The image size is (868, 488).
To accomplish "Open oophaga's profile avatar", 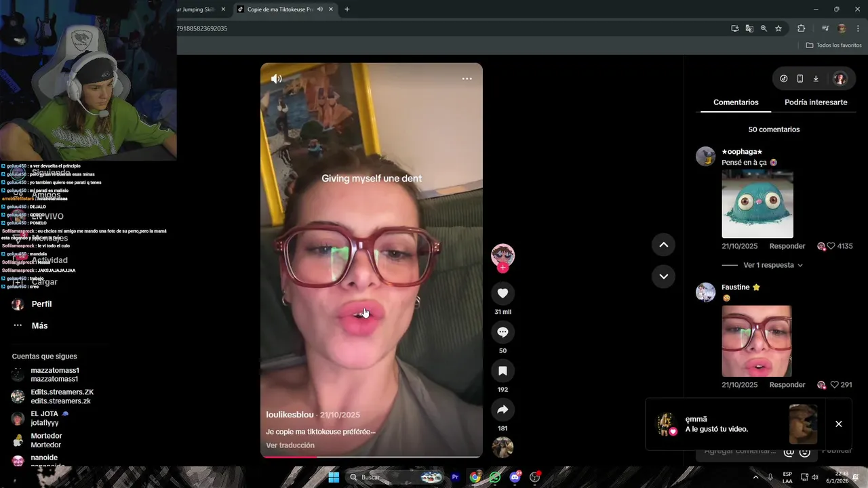I will [706, 157].
